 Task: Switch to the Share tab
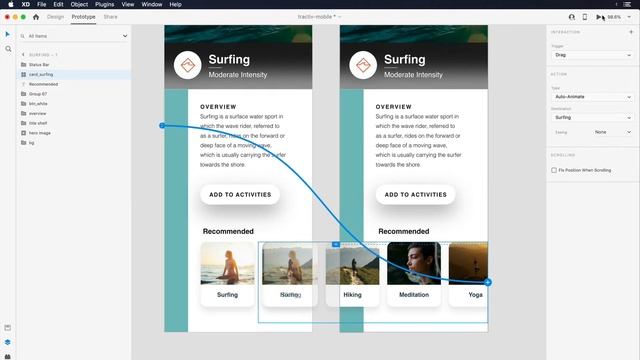click(x=110, y=17)
